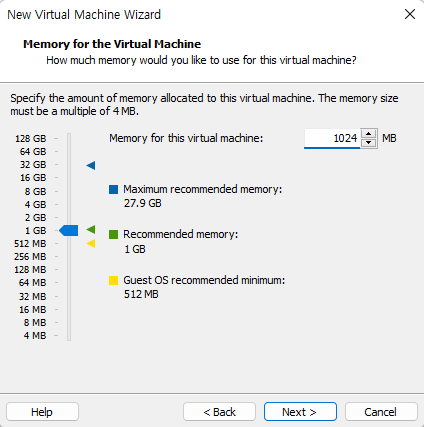
Task: Click the yellow Guest OS minimum legend square
Action: coord(114,280)
